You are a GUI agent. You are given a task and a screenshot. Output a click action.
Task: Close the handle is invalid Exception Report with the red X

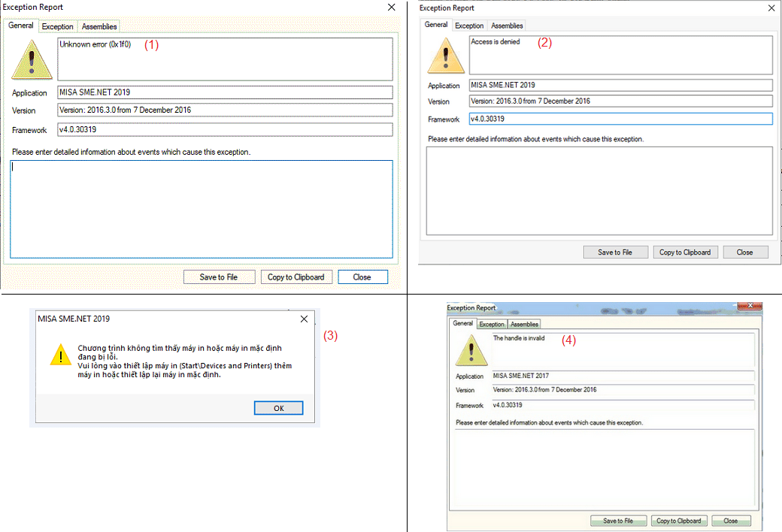click(x=750, y=305)
